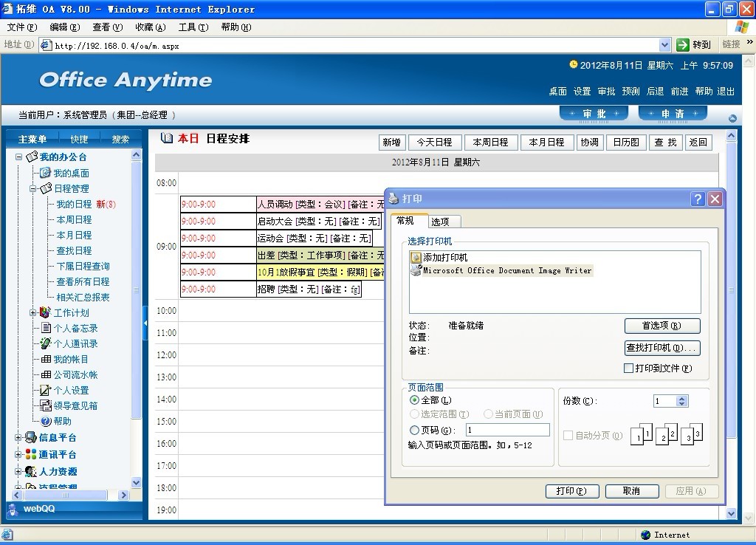Open 个人备忘录 via its notepad icon
Screen dimensions: 756x545
tap(45, 328)
